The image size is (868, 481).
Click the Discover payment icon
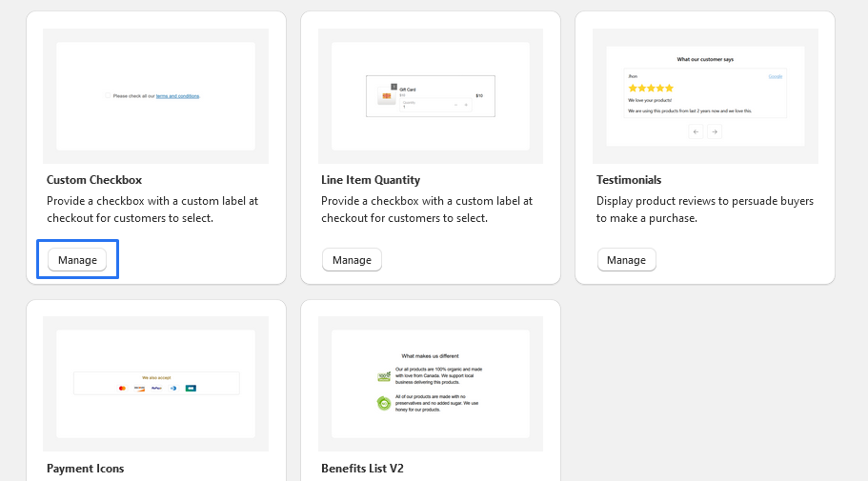tap(139, 388)
